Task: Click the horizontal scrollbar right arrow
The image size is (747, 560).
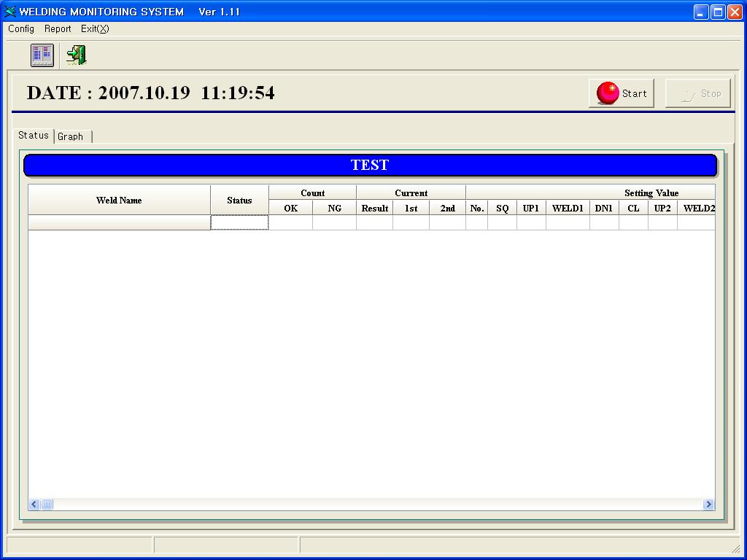Action: click(x=708, y=505)
